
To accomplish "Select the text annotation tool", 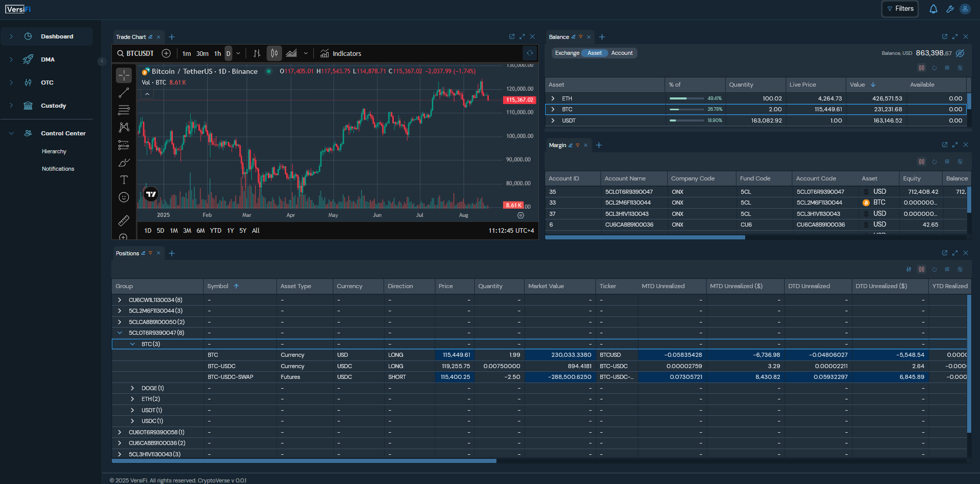I will pos(124,180).
